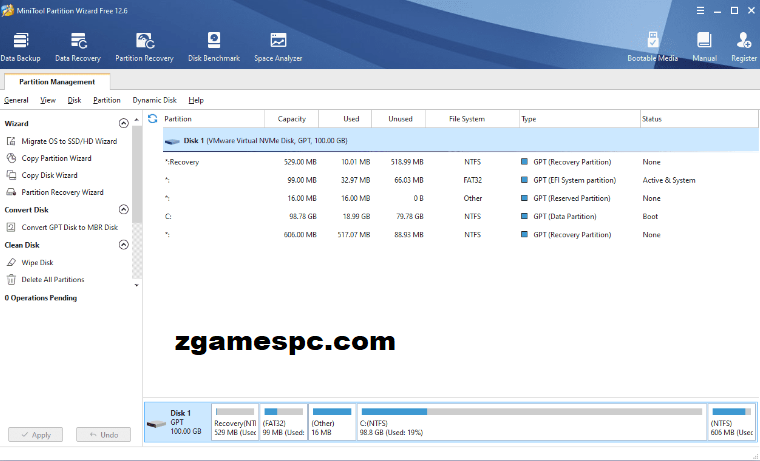
Task: Refresh the partition list
Action: click(153, 119)
